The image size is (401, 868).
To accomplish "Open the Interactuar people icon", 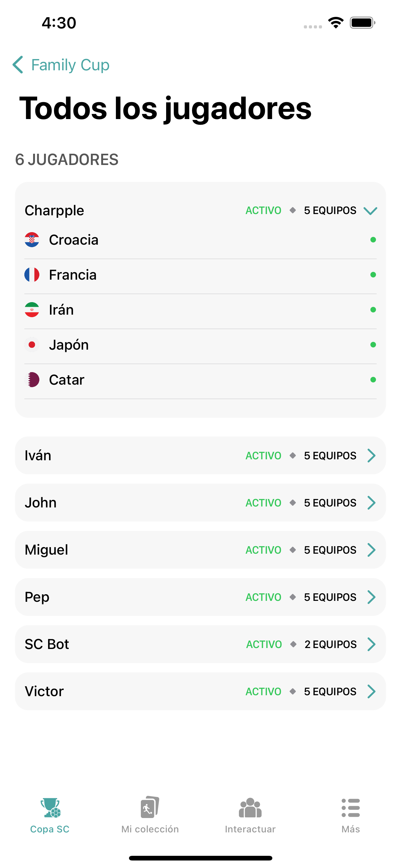I will point(250,808).
